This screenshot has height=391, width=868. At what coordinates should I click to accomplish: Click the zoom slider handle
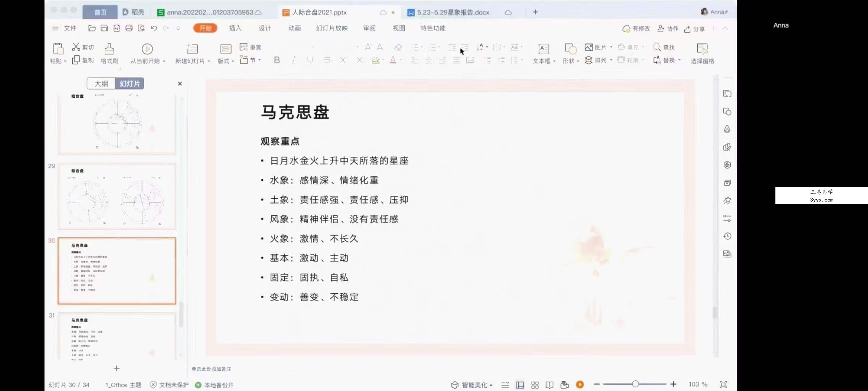[635, 384]
